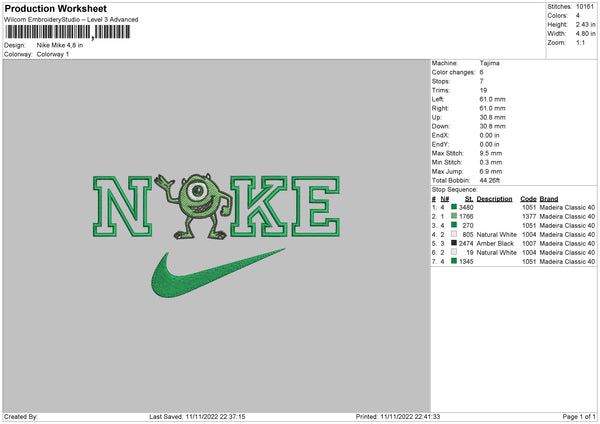The height and width of the screenshot is (424, 600).
Task: Select the Amber Black color swatch
Action: [x=454, y=243]
